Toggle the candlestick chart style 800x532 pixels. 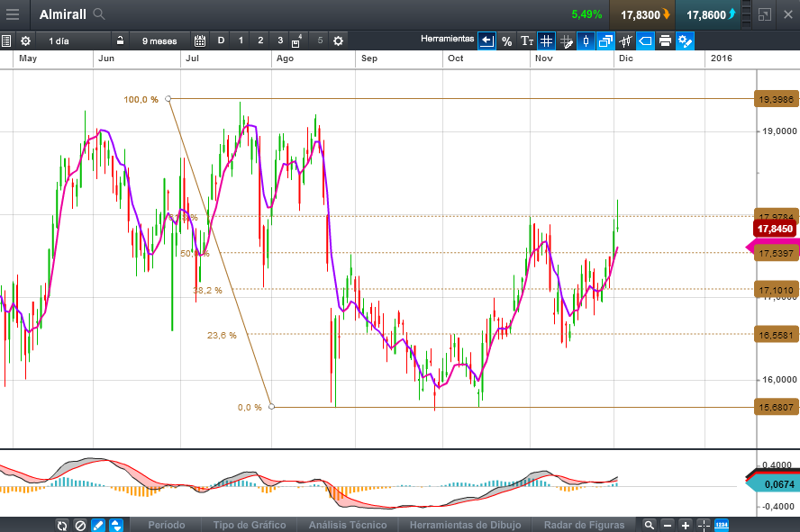[586, 41]
